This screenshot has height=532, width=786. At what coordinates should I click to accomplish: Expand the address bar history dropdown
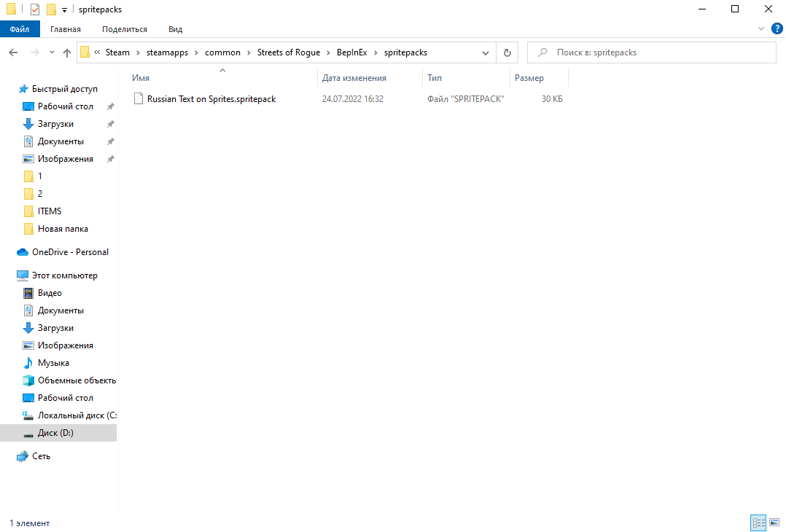tap(486, 52)
